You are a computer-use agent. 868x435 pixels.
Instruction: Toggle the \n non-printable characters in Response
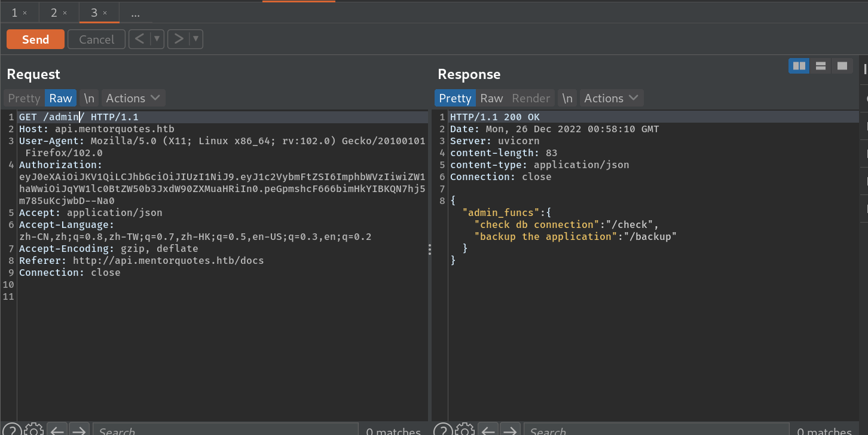click(x=567, y=98)
